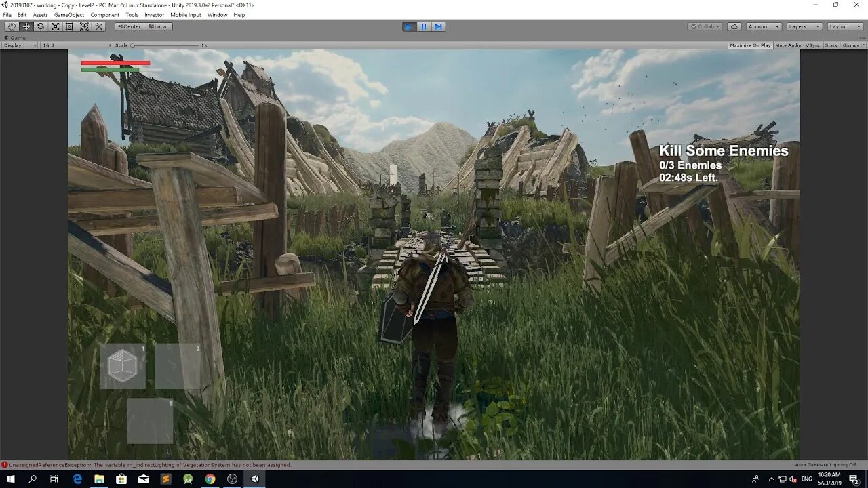Open Unity cloud services
Image resolution: width=868 pixels, height=488 pixels.
[734, 26]
